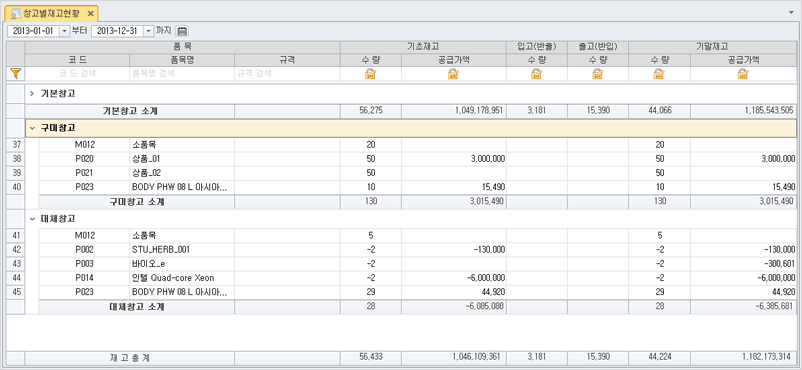802x370 pixels.
Task: Click filter icon under 입고(반출) 수량
Action: click(537, 74)
